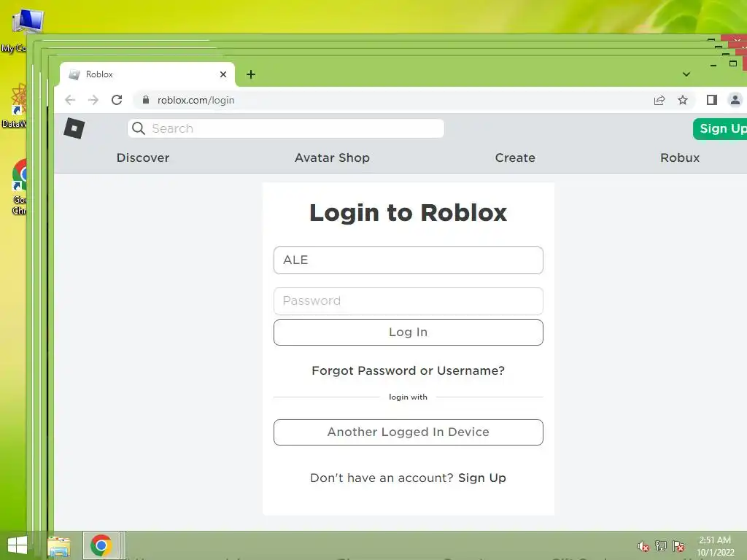Click Another Logged In Device button
The height and width of the screenshot is (560, 747).
click(409, 432)
